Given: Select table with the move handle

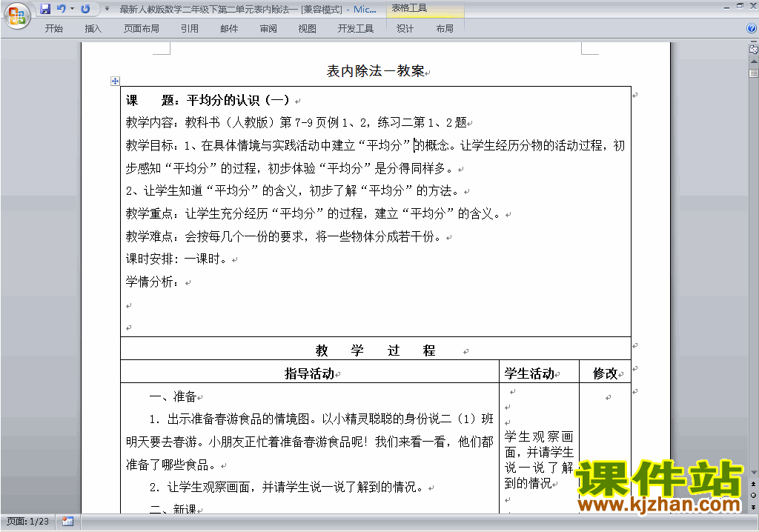Looking at the screenshot, I should (115, 81).
